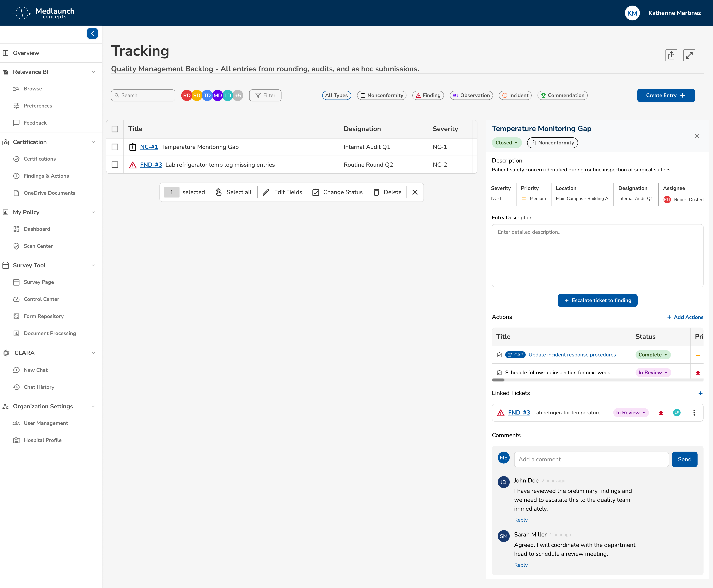Open the Filter button

click(265, 96)
